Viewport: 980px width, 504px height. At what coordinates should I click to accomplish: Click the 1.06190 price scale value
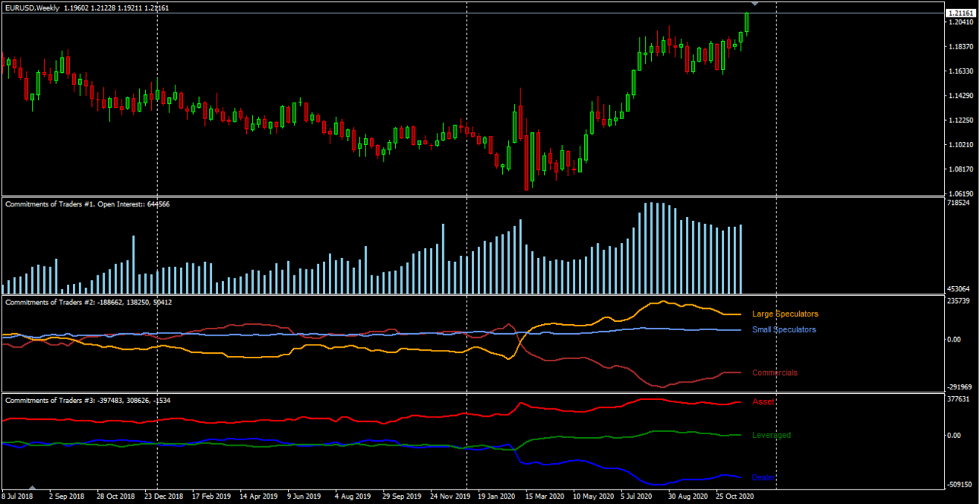[961, 194]
